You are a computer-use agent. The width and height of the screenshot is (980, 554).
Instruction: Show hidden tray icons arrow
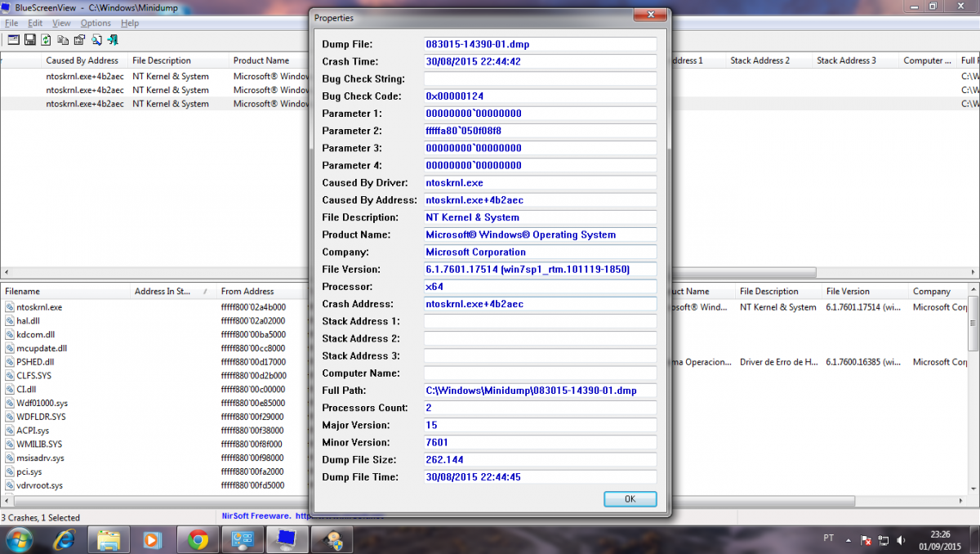[849, 539]
